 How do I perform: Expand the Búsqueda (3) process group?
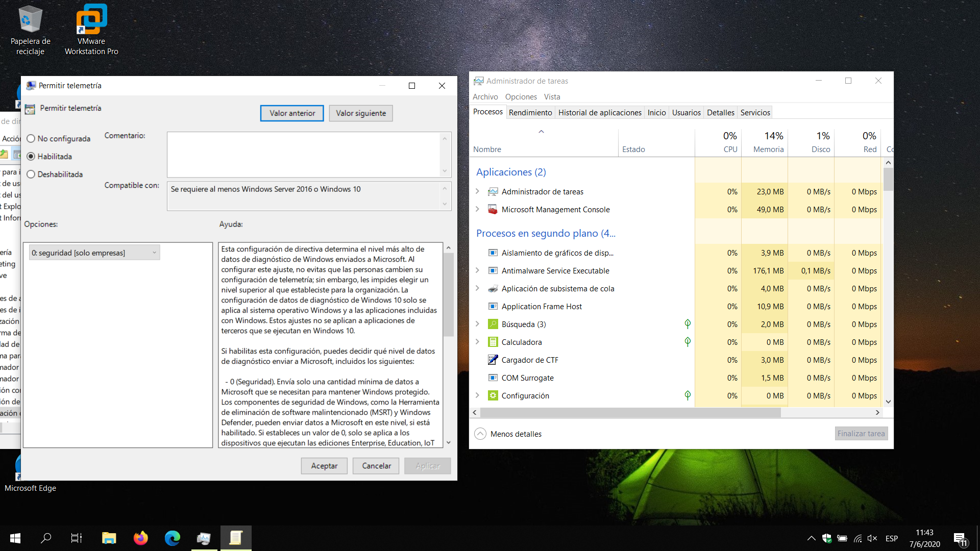477,324
